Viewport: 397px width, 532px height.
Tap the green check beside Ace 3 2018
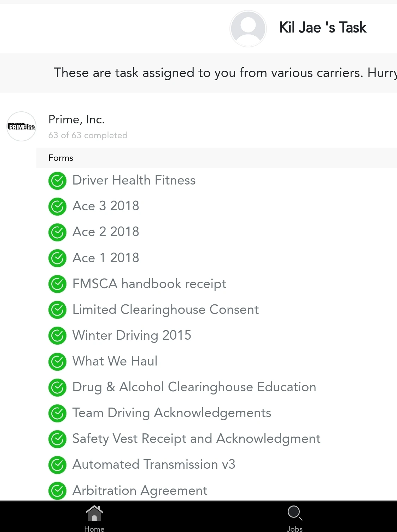tap(57, 207)
